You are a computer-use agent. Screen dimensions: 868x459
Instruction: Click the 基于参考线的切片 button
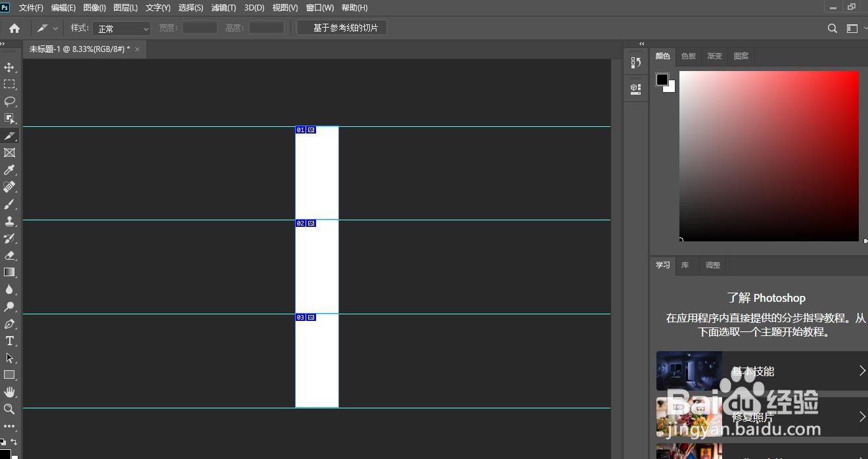pos(342,28)
